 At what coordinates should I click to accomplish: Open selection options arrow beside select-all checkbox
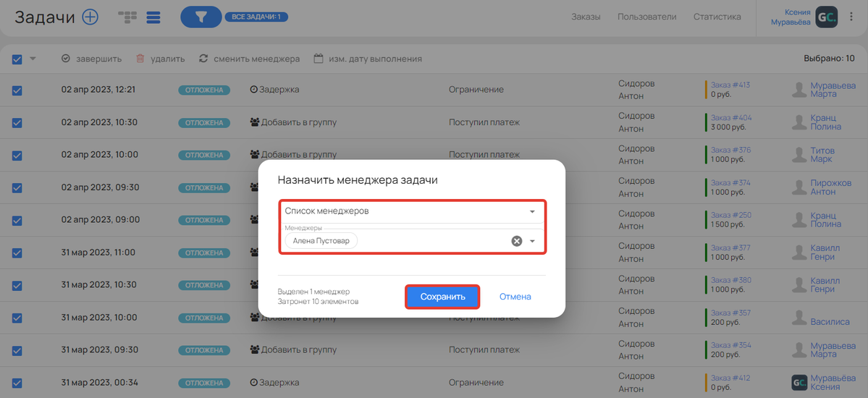coord(32,59)
